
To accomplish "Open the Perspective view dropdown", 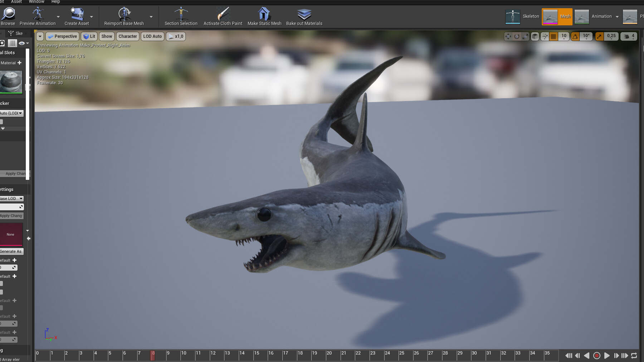I will tap(62, 36).
